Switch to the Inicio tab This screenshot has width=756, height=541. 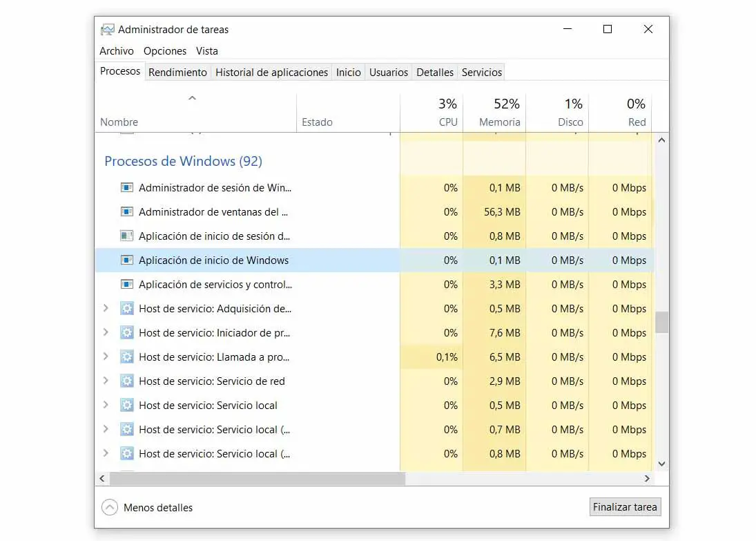click(x=348, y=73)
